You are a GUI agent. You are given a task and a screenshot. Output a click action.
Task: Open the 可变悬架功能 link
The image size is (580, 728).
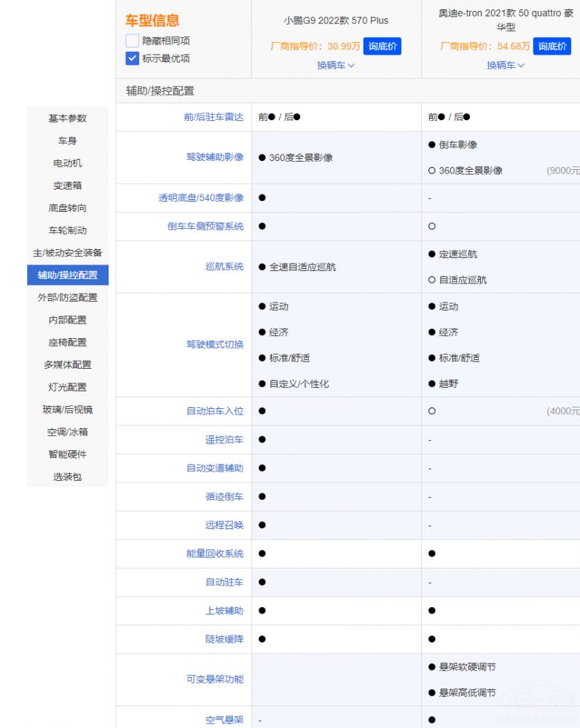point(215,679)
